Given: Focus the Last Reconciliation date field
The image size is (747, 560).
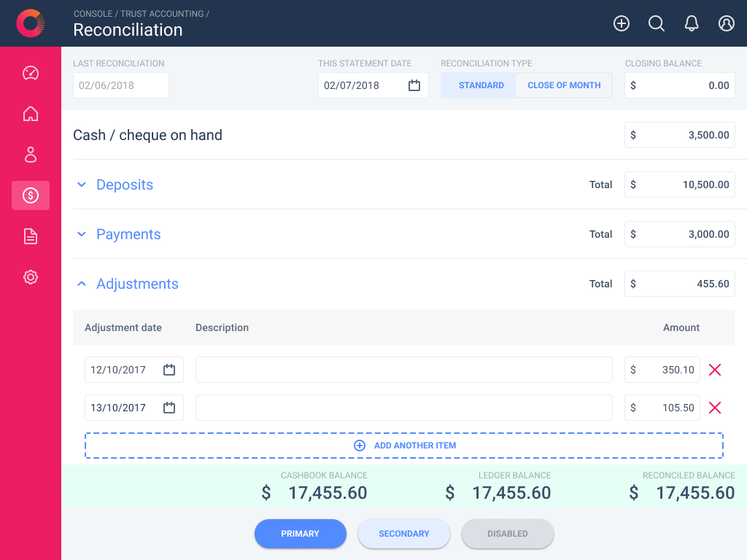Looking at the screenshot, I should coord(121,85).
